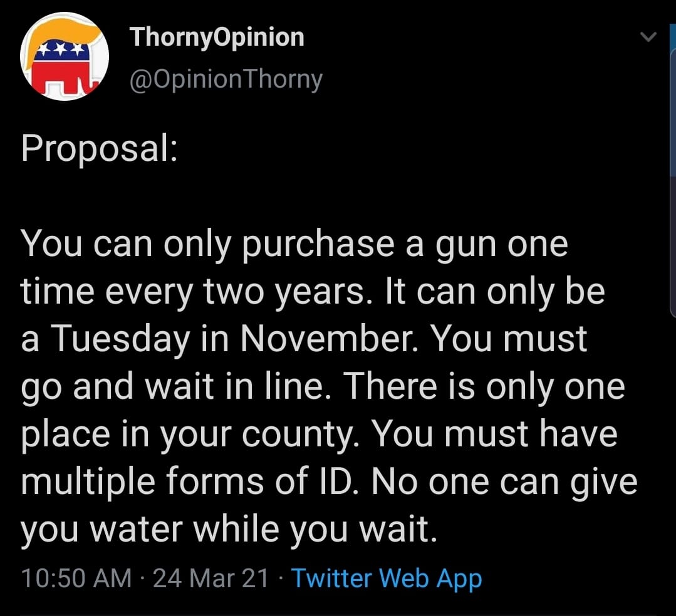The width and height of the screenshot is (676, 616).
Task: Click the @OpinionThorny handle
Action: click(x=226, y=79)
